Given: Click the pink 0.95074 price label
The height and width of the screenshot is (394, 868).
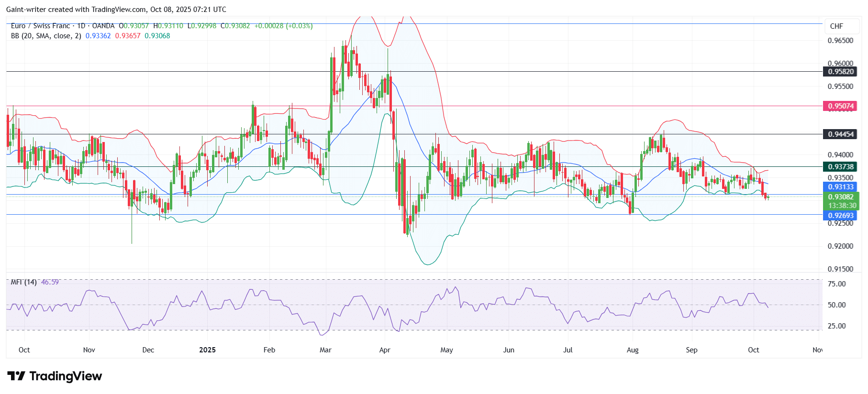Looking at the screenshot, I should tap(841, 106).
